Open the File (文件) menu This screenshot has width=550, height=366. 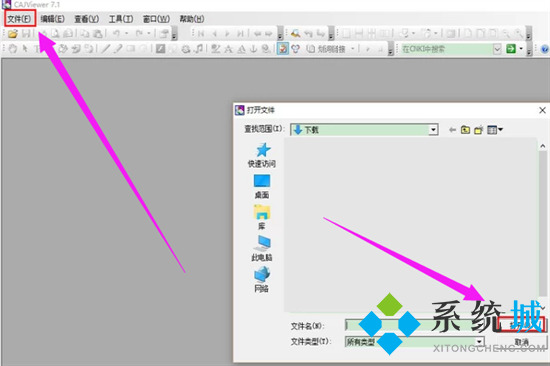20,19
